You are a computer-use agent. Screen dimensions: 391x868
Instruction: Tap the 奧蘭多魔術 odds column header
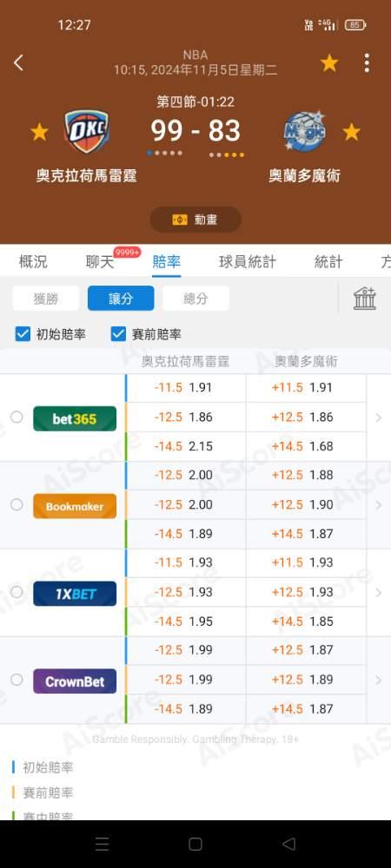306,361
